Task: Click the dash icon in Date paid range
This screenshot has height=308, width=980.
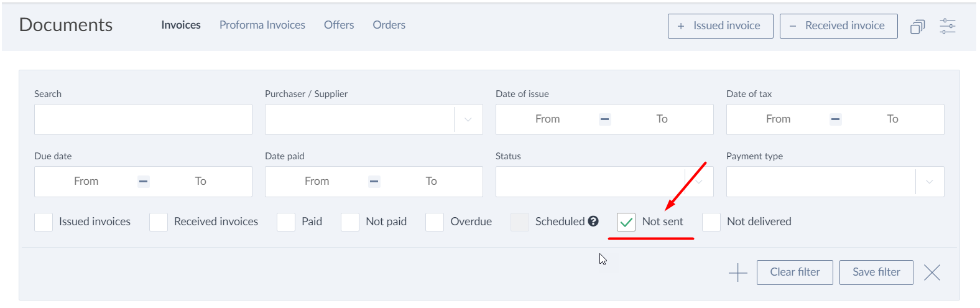Action: pos(374,182)
